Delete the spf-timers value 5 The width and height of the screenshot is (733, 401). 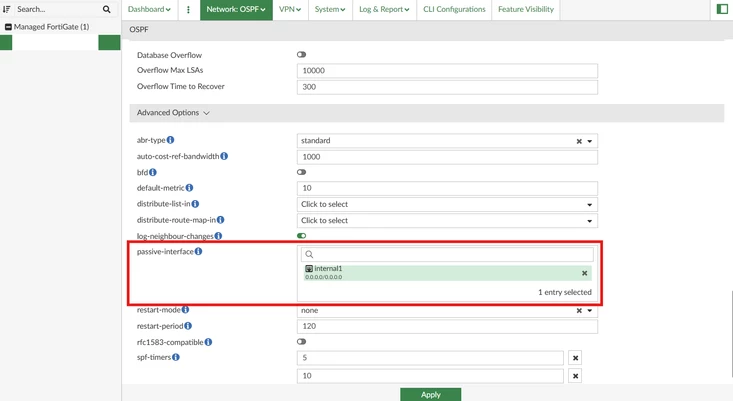click(x=575, y=358)
